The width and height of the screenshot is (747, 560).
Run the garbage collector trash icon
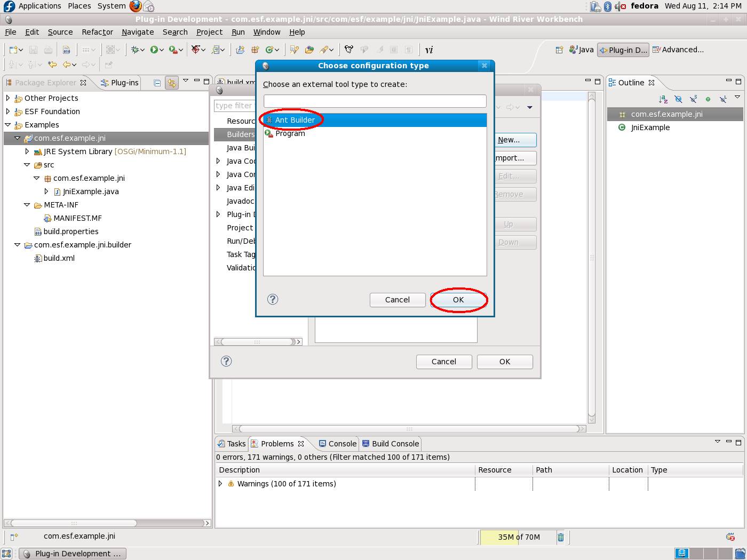[561, 537]
